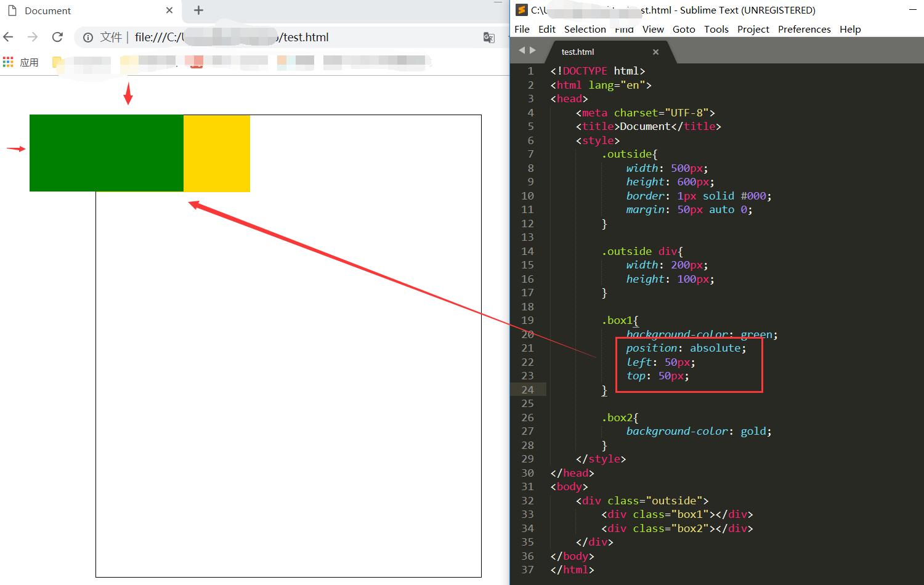924x585 pixels.
Task: Open the Selection menu
Action: click(x=585, y=29)
